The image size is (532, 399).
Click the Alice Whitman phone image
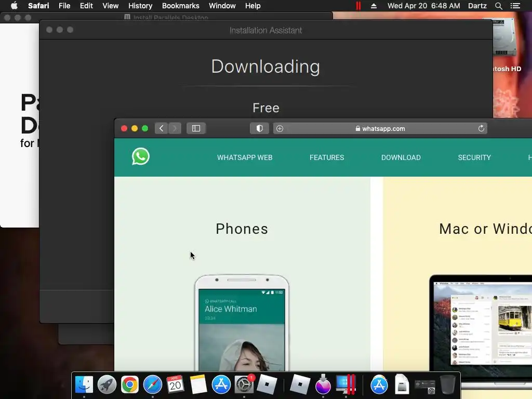242,322
